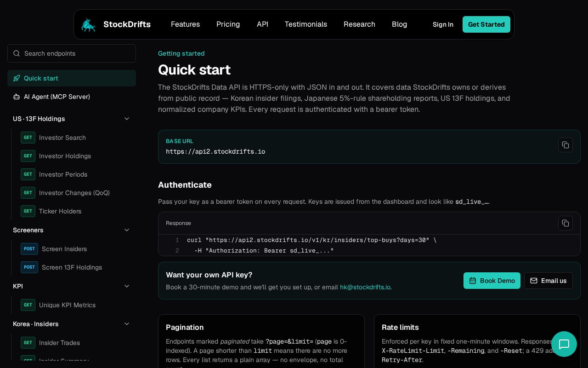
Task: Click the rocket icon beside Quick start
Action: 17,78
